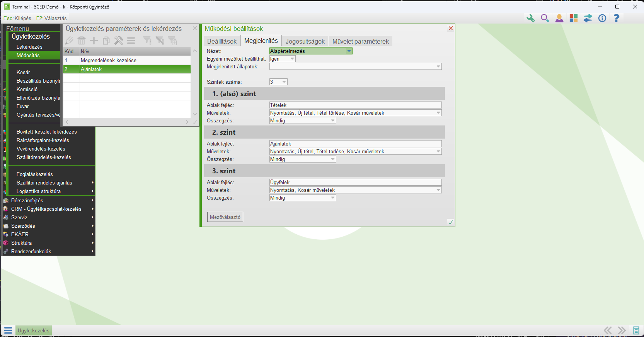The height and width of the screenshot is (337, 644).
Task: Click the Struktúra pink cube icon
Action: click(6, 243)
